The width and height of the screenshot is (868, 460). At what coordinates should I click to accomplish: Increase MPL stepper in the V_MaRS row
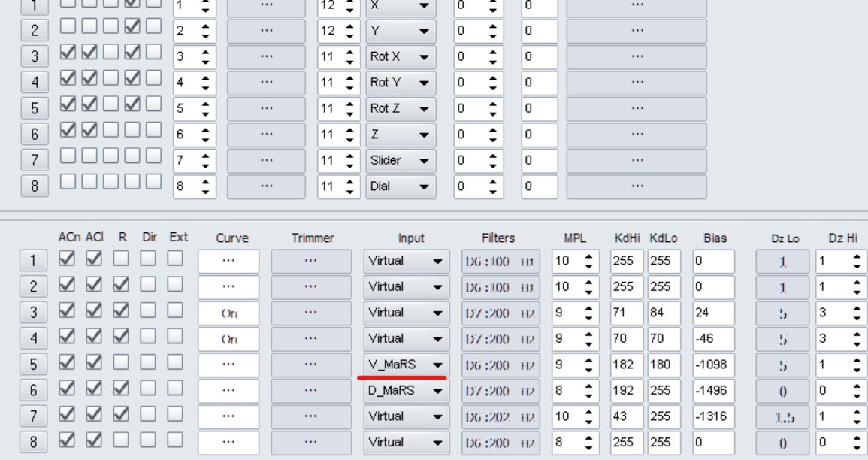[586, 361]
